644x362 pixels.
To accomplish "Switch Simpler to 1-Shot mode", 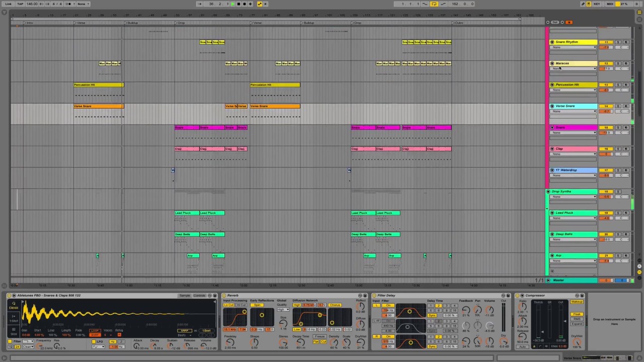I will 14,318.
